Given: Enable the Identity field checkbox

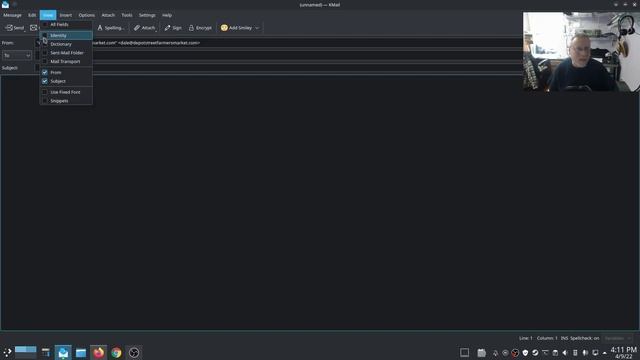Looking at the screenshot, I should (45, 36).
